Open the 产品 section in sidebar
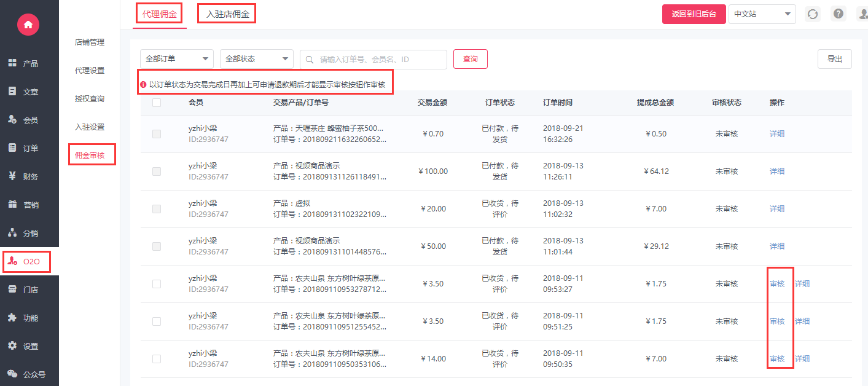 pyautogui.click(x=23, y=63)
